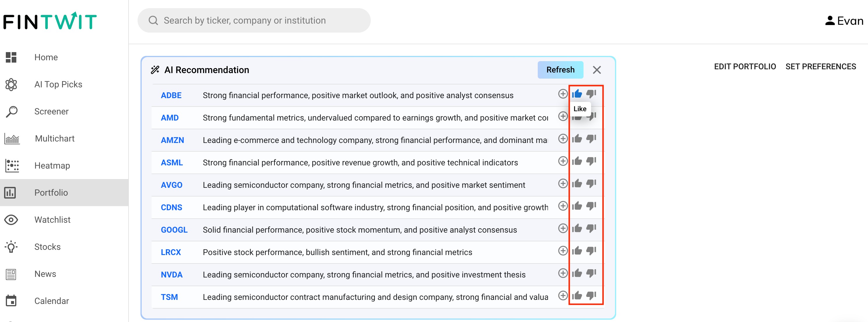Dislike the GOOGL recommendation
This screenshot has width=868, height=322.
click(591, 229)
